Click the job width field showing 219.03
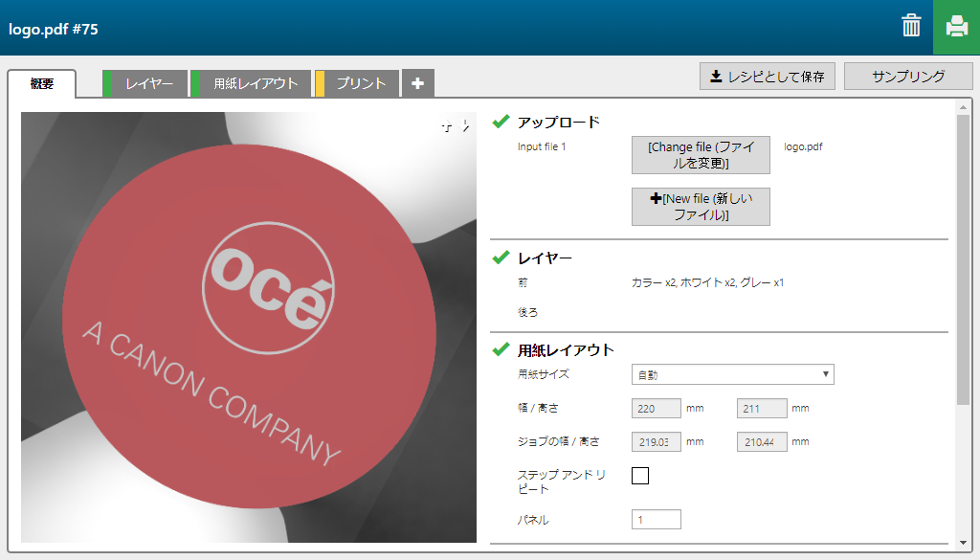This screenshot has width=980, height=560. coord(657,442)
